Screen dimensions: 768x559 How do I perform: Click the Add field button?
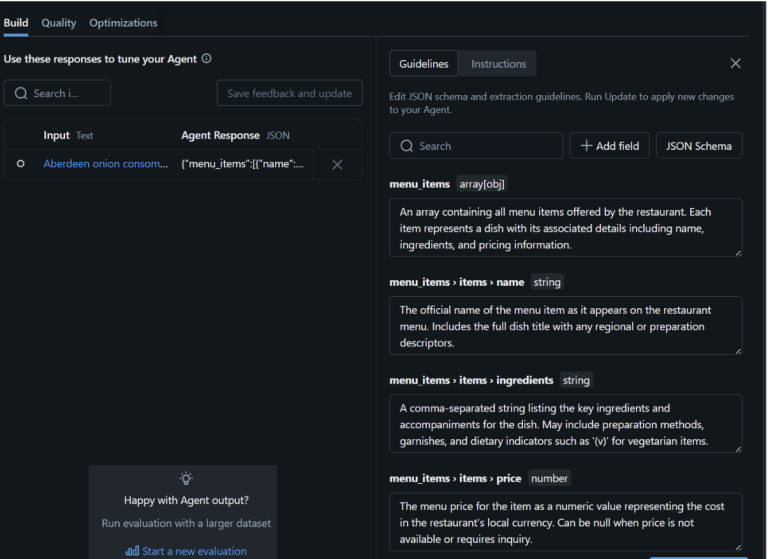[x=610, y=146]
